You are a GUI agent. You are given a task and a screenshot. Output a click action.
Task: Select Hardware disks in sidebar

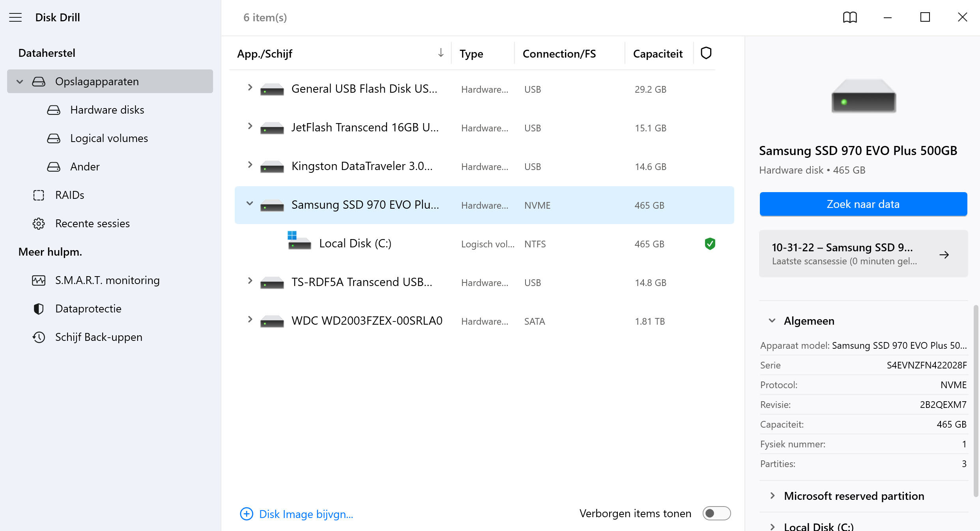(107, 110)
